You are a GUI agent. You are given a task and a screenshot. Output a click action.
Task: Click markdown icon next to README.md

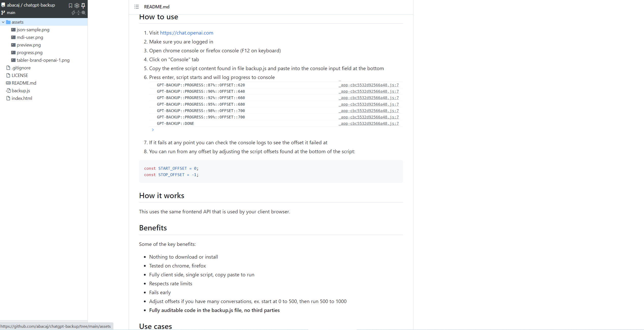coord(8,83)
